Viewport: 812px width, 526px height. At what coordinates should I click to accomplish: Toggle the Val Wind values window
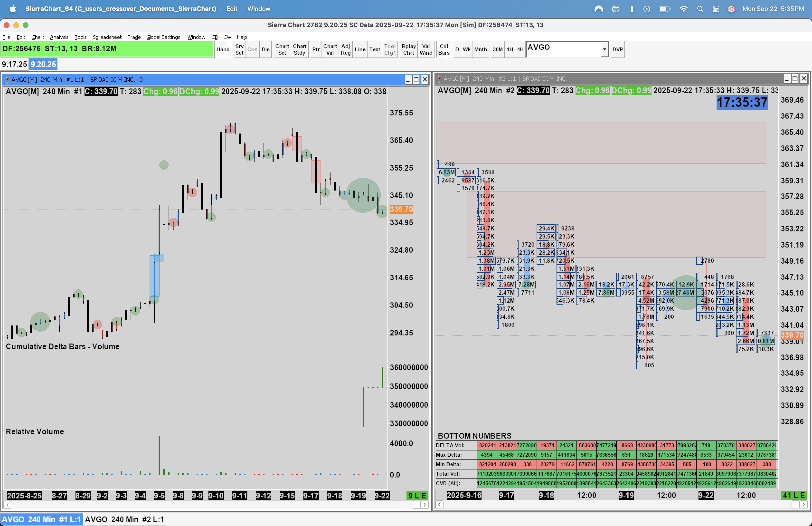click(425, 49)
